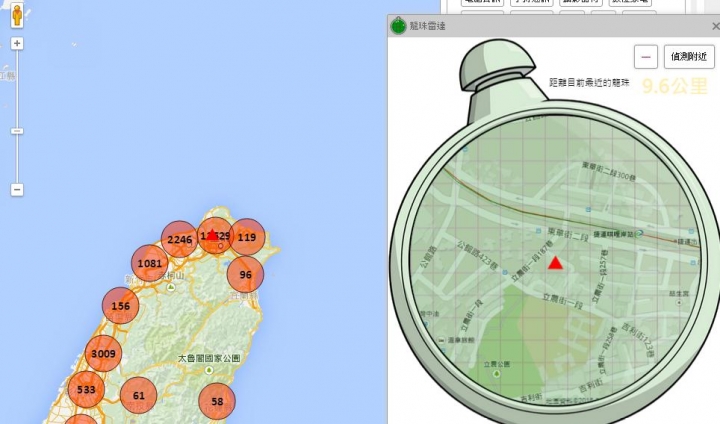Click the 9.6公里 distance readout
The height and width of the screenshot is (424, 720).
(675, 86)
